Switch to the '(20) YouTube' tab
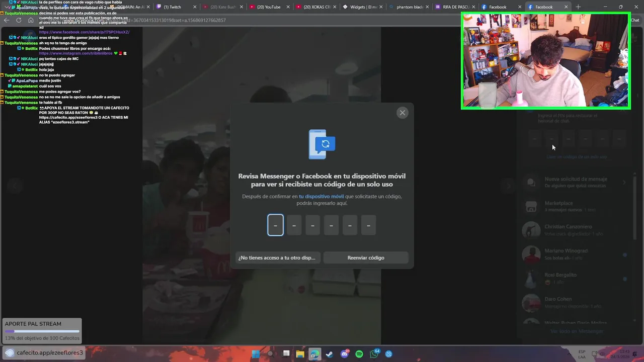Screen dimensions: 644x362 click(x=269, y=7)
